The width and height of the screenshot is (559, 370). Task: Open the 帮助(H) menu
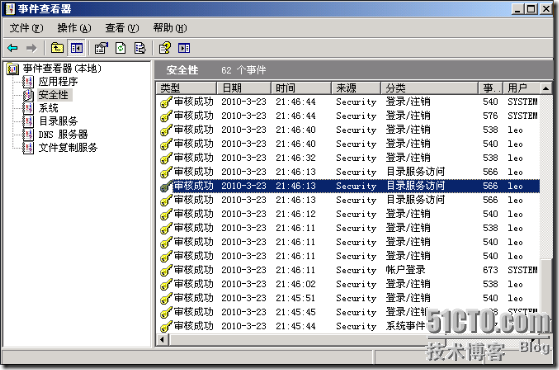[x=170, y=28]
